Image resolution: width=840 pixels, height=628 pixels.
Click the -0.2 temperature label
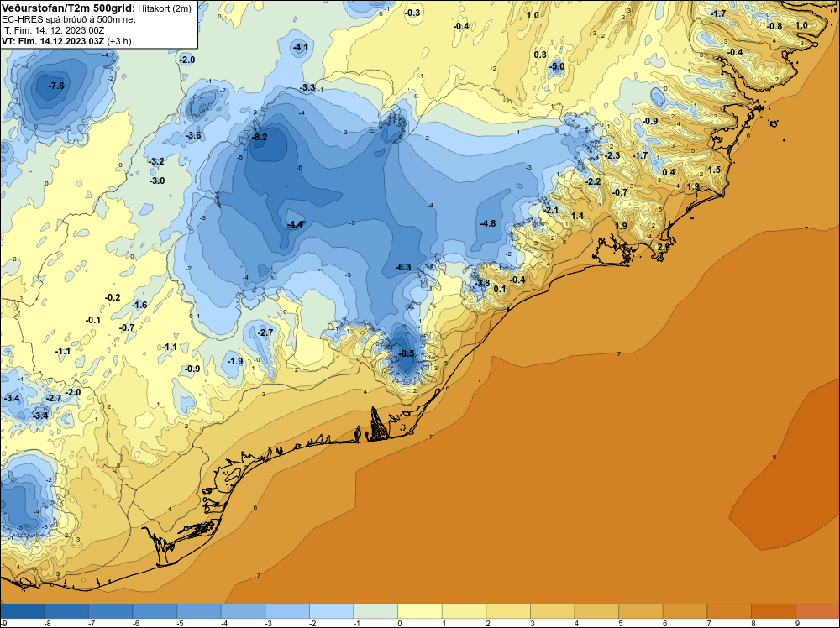pos(113,298)
